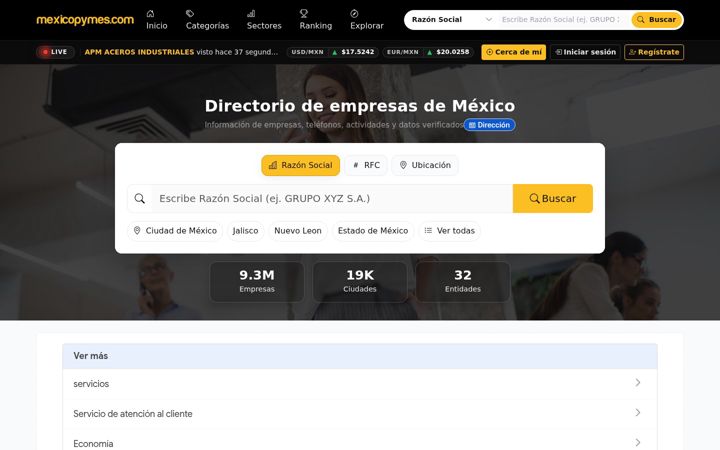Click the user-plus icon in Regístrate

(x=632, y=52)
